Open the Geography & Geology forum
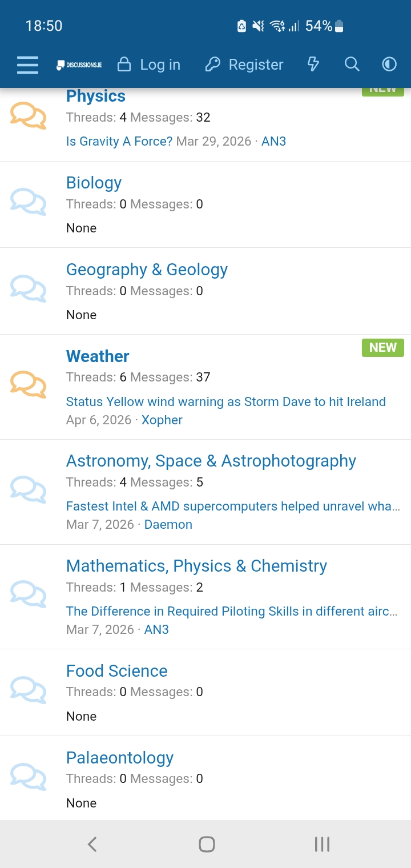 pyautogui.click(x=147, y=270)
